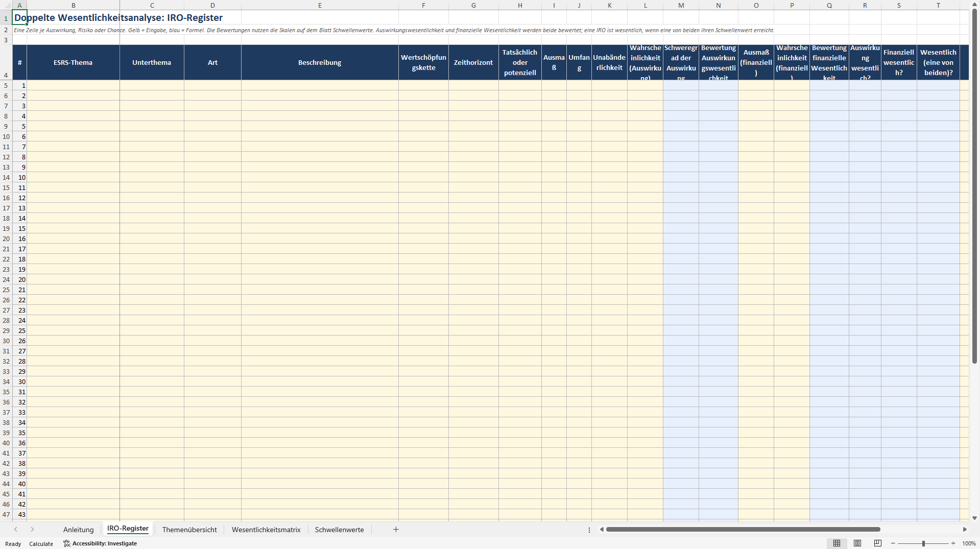
Task: Select row 25 header
Action: (6, 290)
